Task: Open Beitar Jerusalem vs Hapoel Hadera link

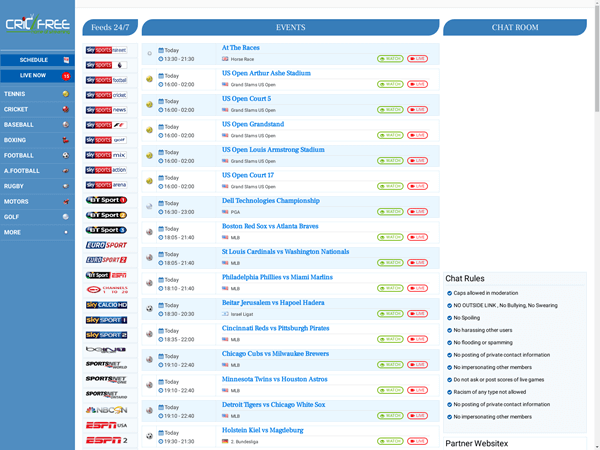Action: pos(273,303)
